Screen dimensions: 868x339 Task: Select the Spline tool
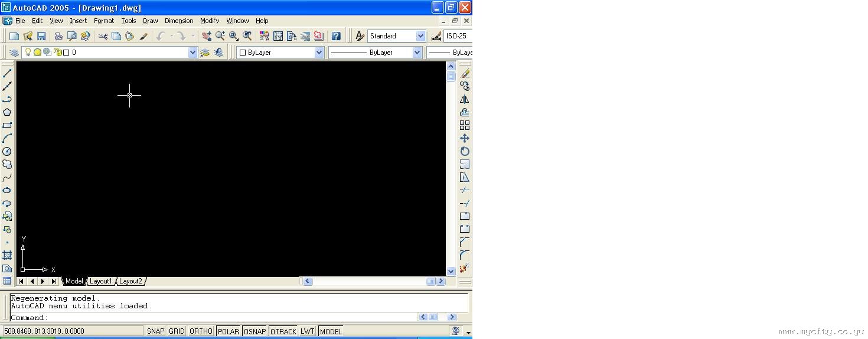click(7, 177)
